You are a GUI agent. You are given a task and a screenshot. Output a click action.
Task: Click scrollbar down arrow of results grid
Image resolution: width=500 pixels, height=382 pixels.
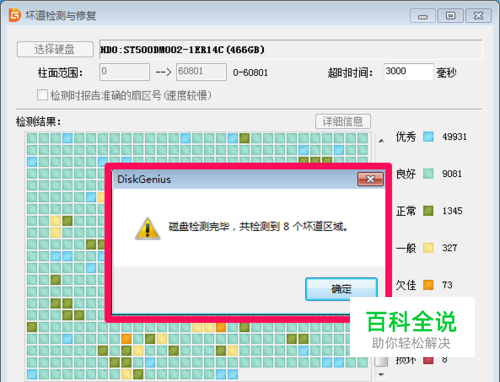click(381, 375)
